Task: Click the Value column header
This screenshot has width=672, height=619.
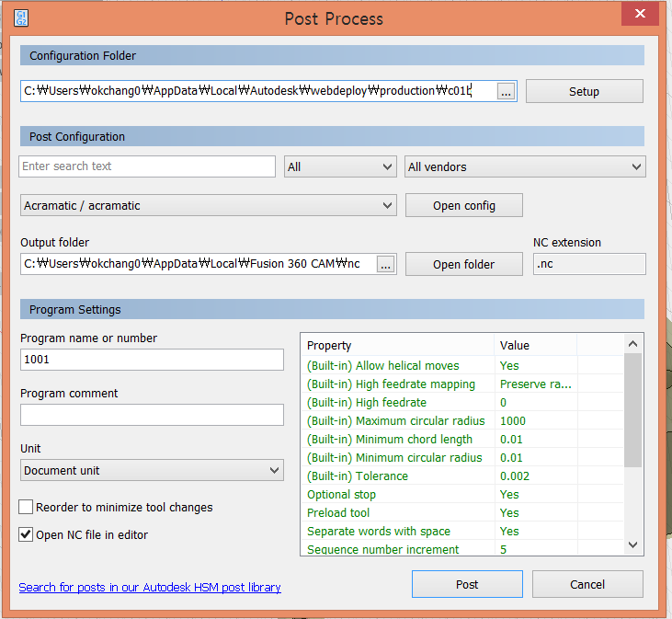Action: click(x=536, y=345)
